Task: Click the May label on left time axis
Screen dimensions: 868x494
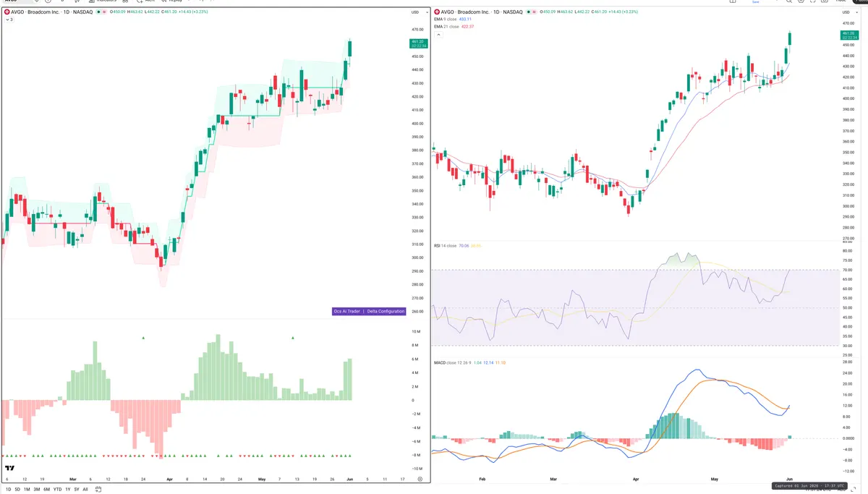Action: [262, 479]
